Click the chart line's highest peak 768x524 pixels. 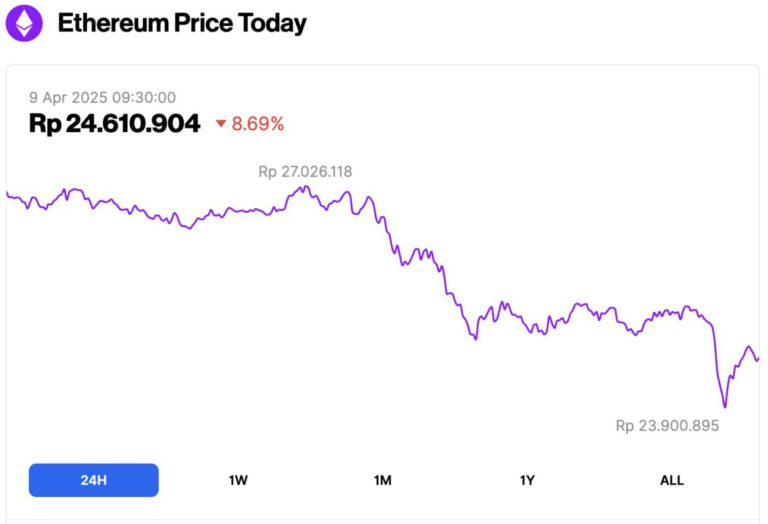point(305,186)
